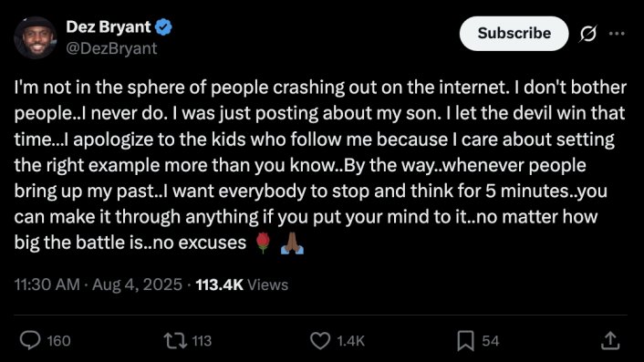Visit the @DezBryant handle link
This screenshot has width=644, height=362.
[111, 48]
